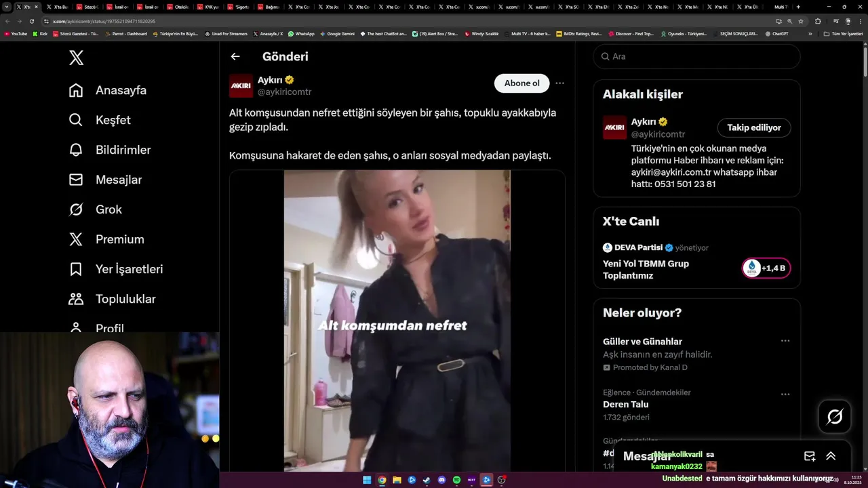Reload the page in the browser
This screenshot has width=868, height=488.
31,21
